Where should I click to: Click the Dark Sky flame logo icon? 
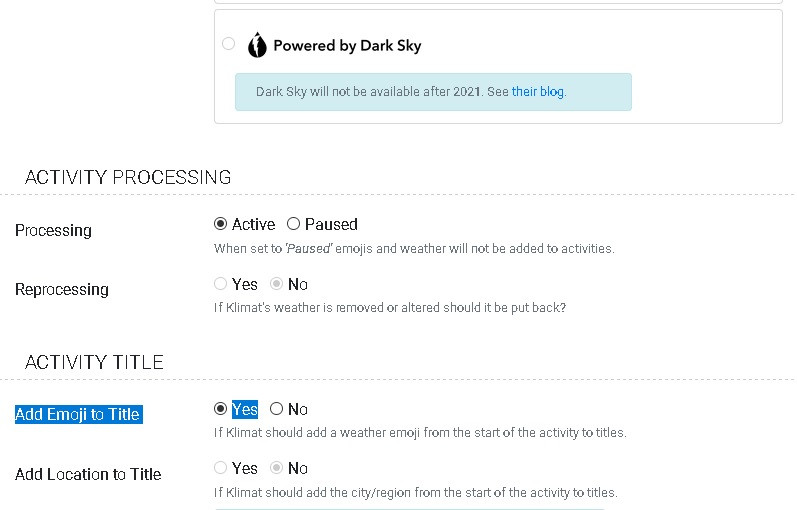(x=257, y=45)
